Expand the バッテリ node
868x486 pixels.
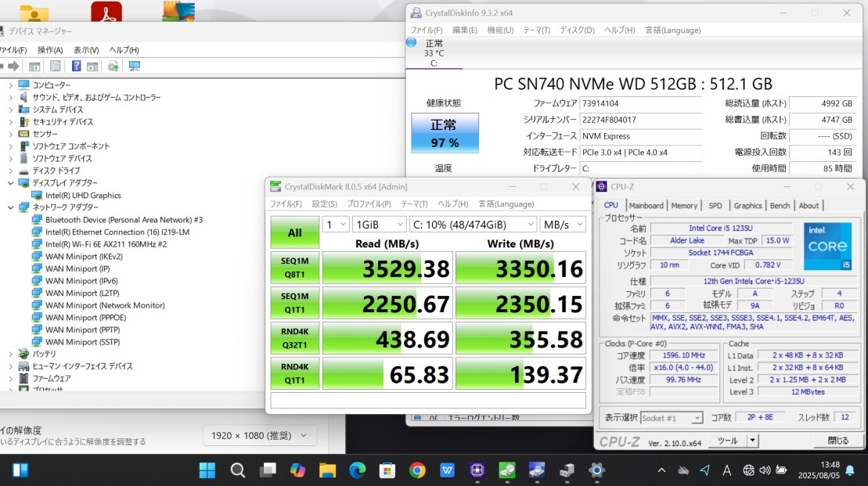pyautogui.click(x=10, y=354)
